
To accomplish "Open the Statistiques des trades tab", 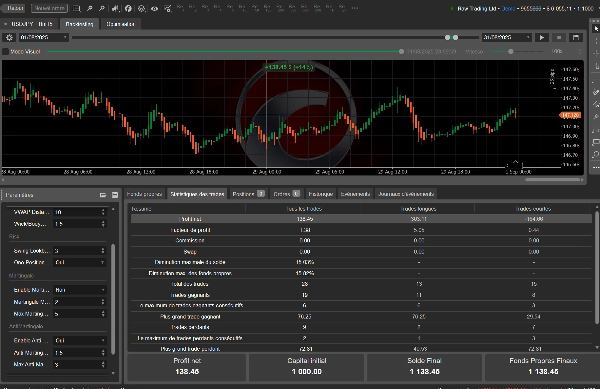I will tap(197, 194).
